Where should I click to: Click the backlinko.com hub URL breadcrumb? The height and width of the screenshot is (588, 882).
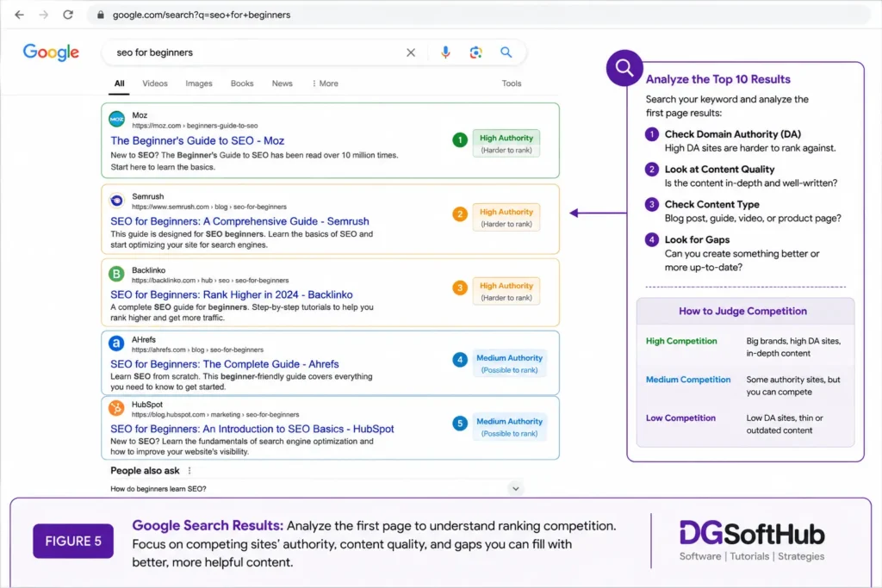(x=210, y=280)
